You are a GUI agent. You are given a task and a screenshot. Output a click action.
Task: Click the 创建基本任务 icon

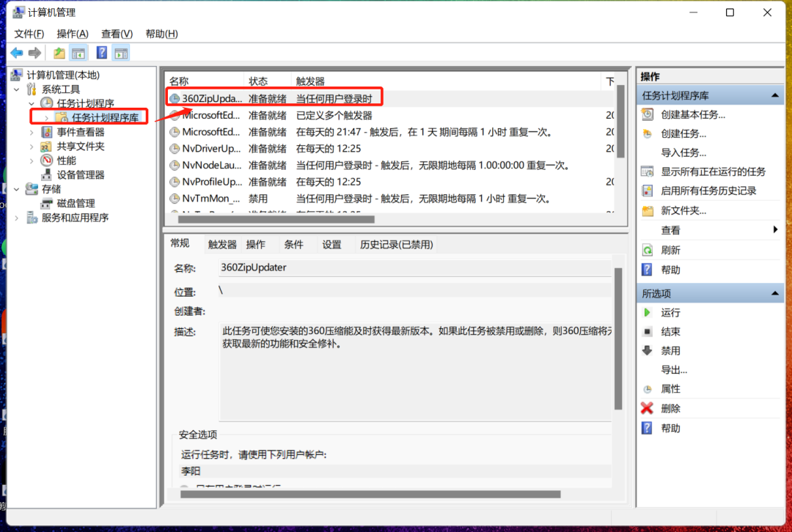[648, 114]
